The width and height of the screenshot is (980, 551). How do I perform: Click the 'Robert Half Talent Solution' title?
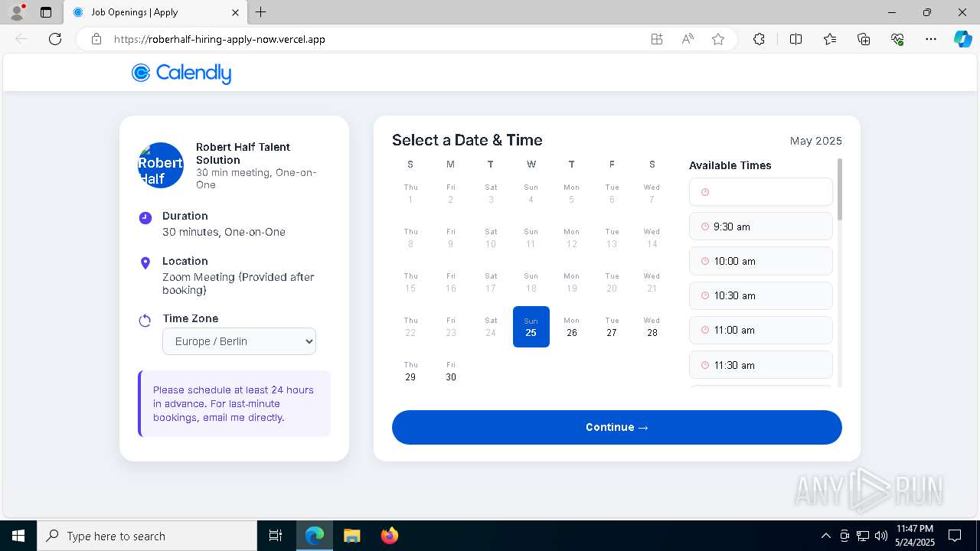pos(243,153)
